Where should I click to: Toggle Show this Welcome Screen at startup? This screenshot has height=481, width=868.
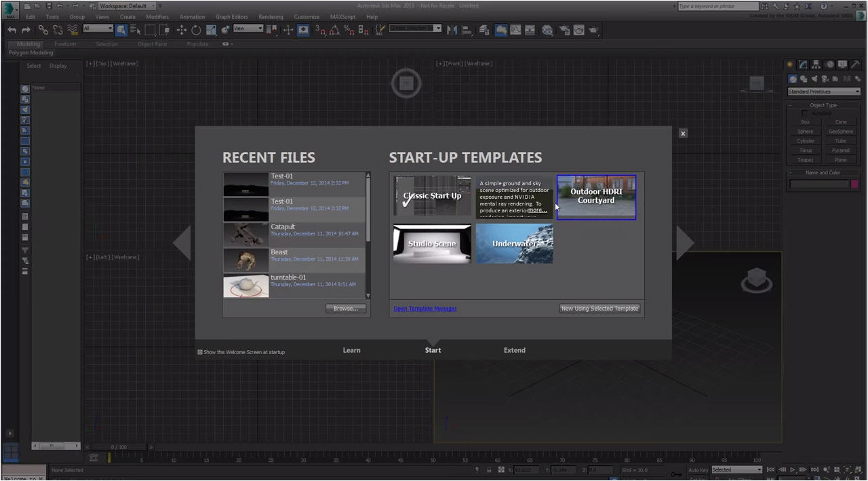pos(200,352)
